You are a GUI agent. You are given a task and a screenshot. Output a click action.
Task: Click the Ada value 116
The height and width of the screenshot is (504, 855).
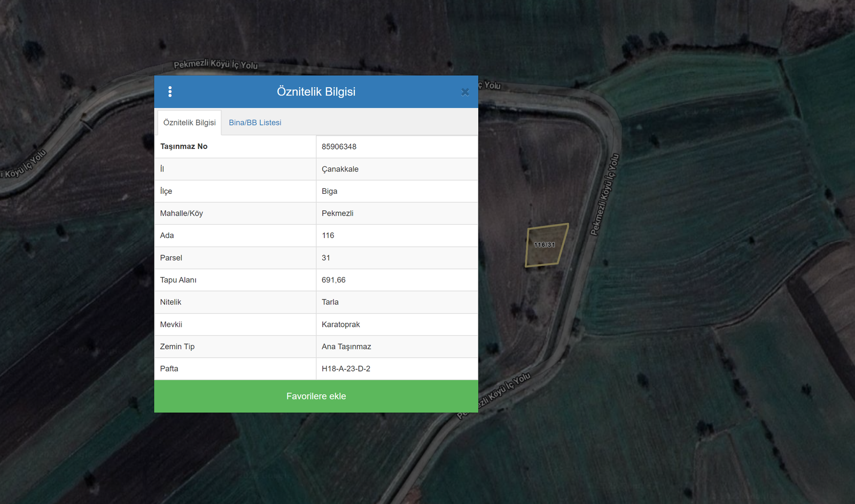click(328, 235)
